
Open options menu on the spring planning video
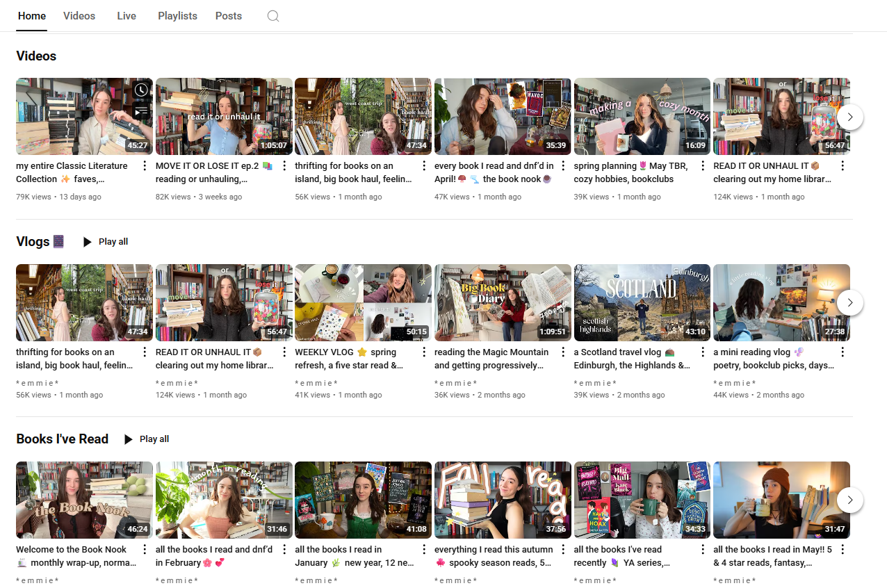(x=702, y=165)
